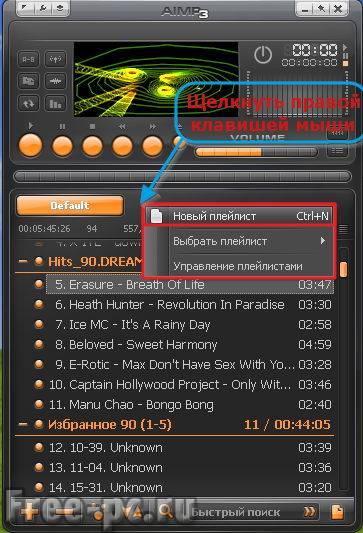Select 9. E-Rotic - Max Don't Have Sex
Image resolution: width=363 pixels, height=533 pixels.
[x=190, y=365]
